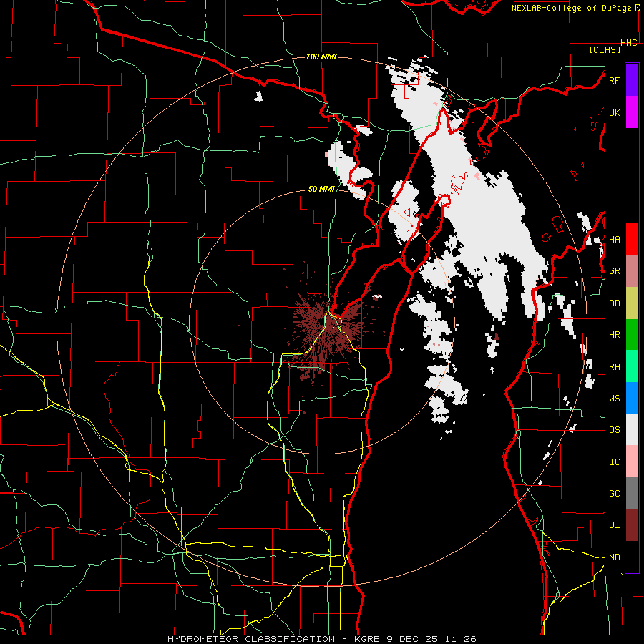Click the HR green legend swatch
Viewport: 644px width, 644px height.
(x=632, y=335)
